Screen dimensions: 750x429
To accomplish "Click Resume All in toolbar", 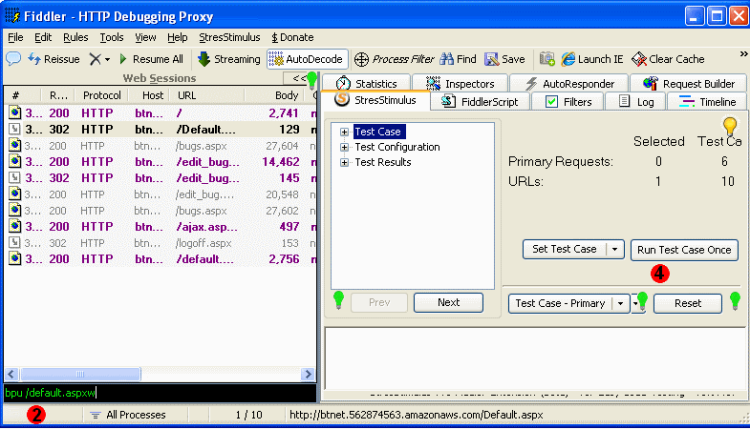I will [x=151, y=59].
